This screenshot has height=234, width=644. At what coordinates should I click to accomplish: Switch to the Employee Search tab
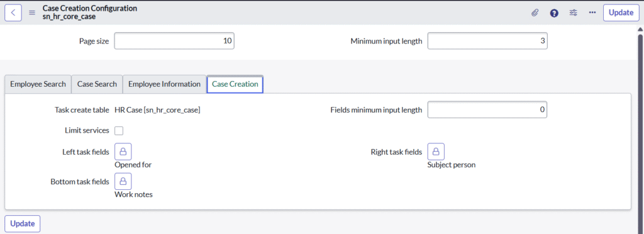(x=38, y=84)
